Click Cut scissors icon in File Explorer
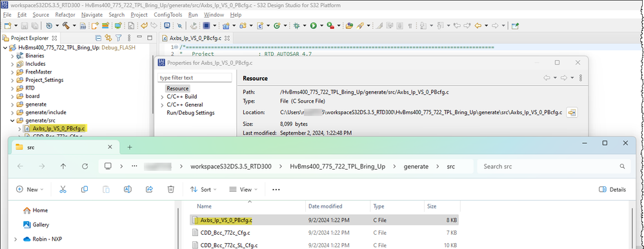The width and height of the screenshot is (644, 249). tap(63, 189)
